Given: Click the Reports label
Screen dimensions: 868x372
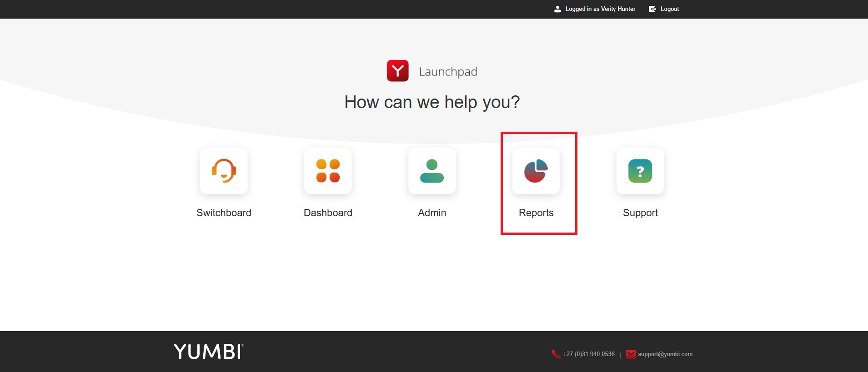Looking at the screenshot, I should click(536, 213).
